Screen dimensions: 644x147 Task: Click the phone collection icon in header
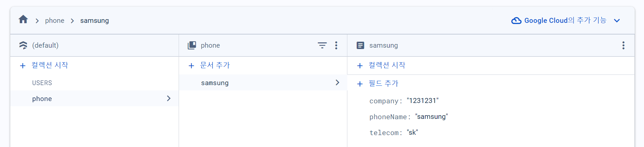[192, 45]
